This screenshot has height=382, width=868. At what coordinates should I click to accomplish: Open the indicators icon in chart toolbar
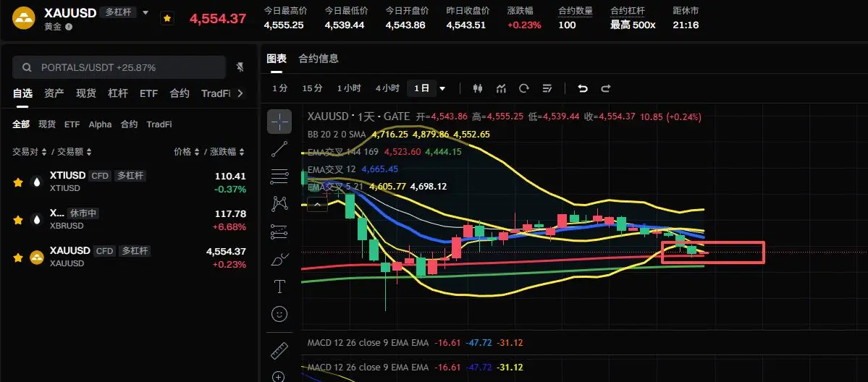502,88
